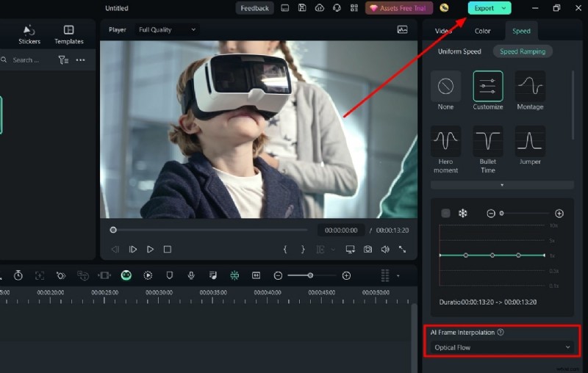Click the player progress scrubber handle
Image resolution: width=588 pixels, height=373 pixels.
tap(113, 230)
